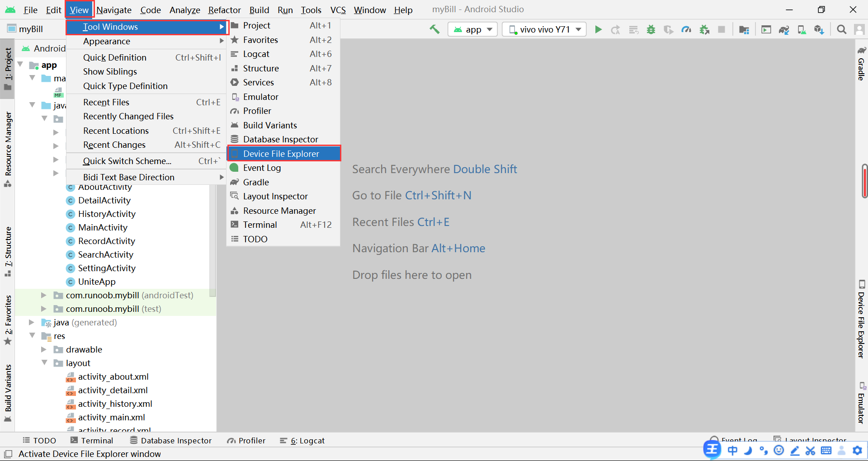Expand com.runoob.mybill (androidTest) node
This screenshot has height=461, width=868.
coord(44,295)
